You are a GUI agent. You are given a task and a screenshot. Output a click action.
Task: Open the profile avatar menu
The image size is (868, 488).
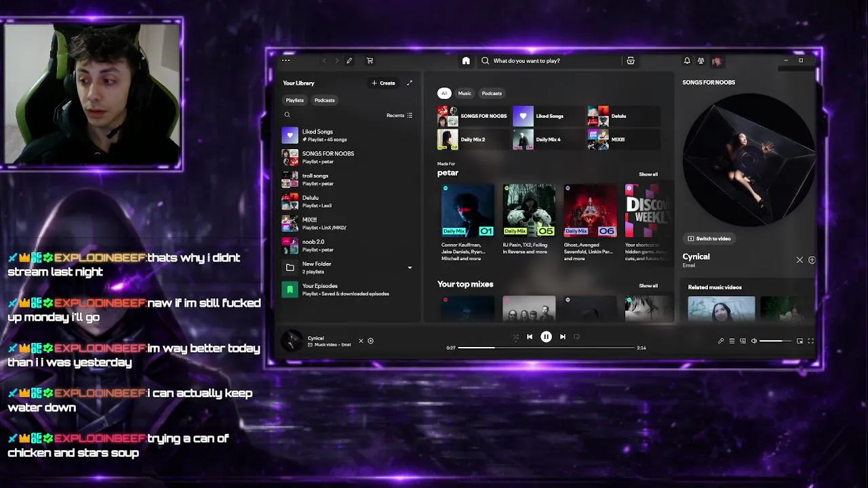coord(717,61)
